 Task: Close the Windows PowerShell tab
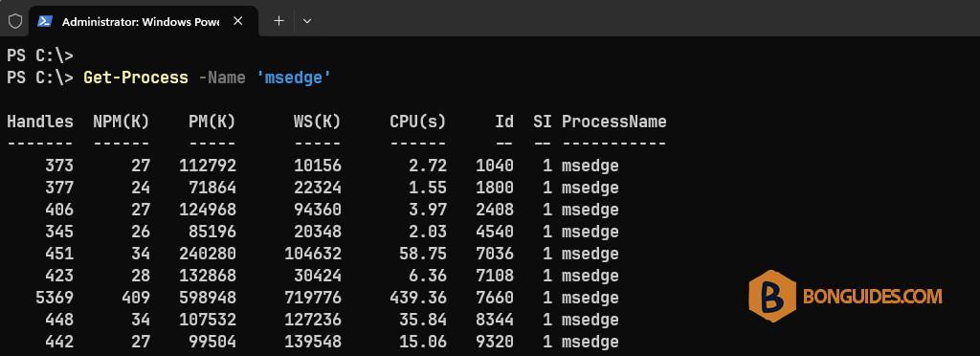[x=237, y=21]
